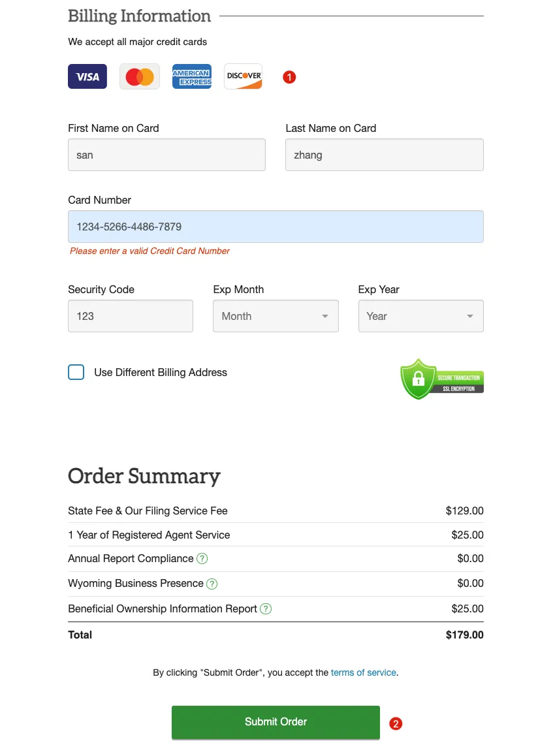This screenshot has width=553, height=756.
Task: Enable Use Different Billing Address checkbox
Action: [x=76, y=372]
